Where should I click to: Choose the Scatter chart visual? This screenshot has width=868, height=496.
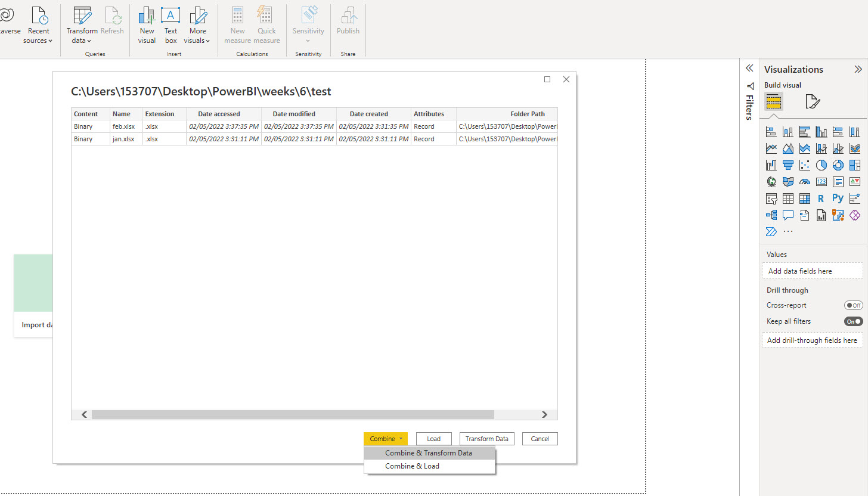pos(805,165)
